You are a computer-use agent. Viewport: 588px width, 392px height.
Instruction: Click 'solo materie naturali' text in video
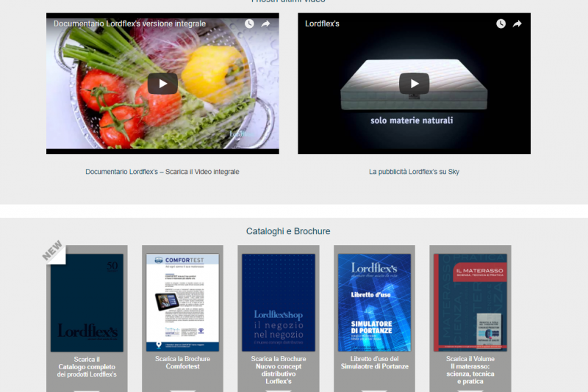pyautogui.click(x=412, y=120)
